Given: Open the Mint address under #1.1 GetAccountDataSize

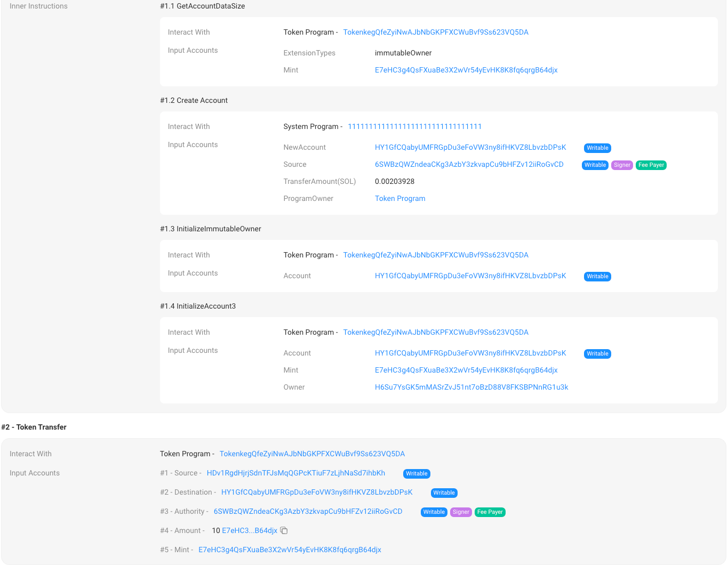Looking at the screenshot, I should coord(466,70).
